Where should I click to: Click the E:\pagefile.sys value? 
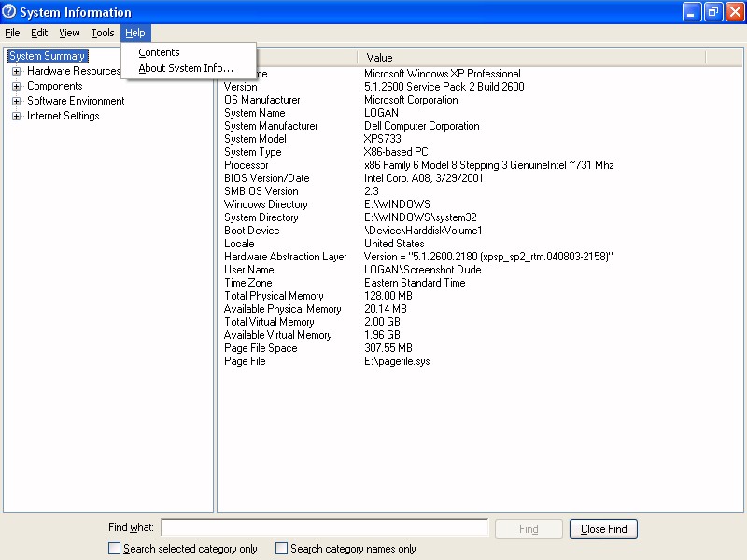(397, 361)
